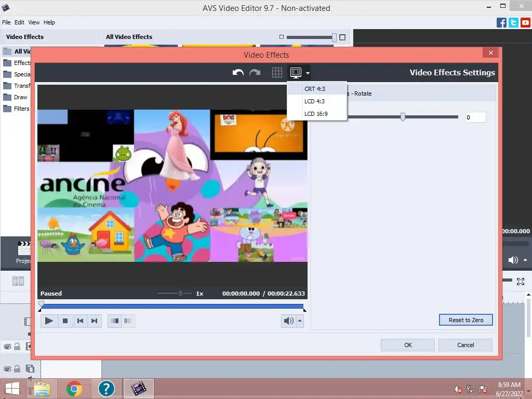Screen dimensions: 532x399
Task: Switch to AVS Video Editor taskbar icon
Action: pyautogui.click(x=138, y=389)
